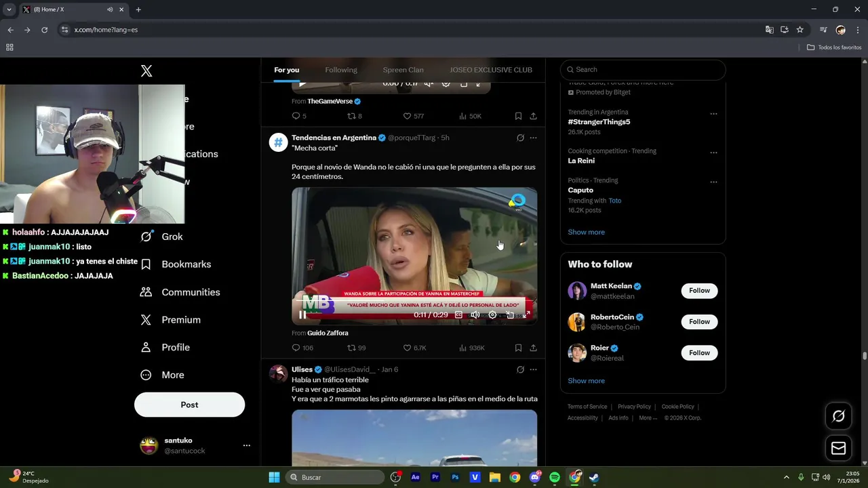The height and width of the screenshot is (488, 868).
Task: Open the floating Messages envelope button
Action: coord(838,448)
